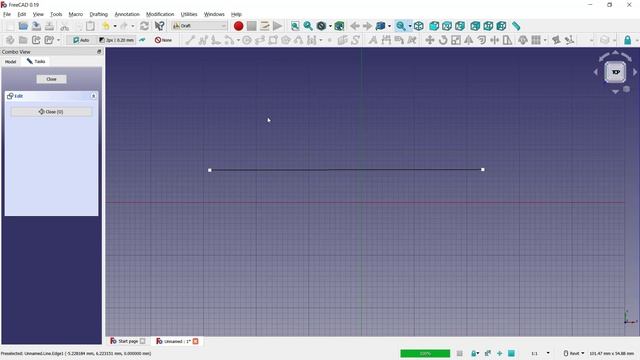The height and width of the screenshot is (360, 640).
Task: Click the Draft scale tool icon
Action: coord(456,40)
